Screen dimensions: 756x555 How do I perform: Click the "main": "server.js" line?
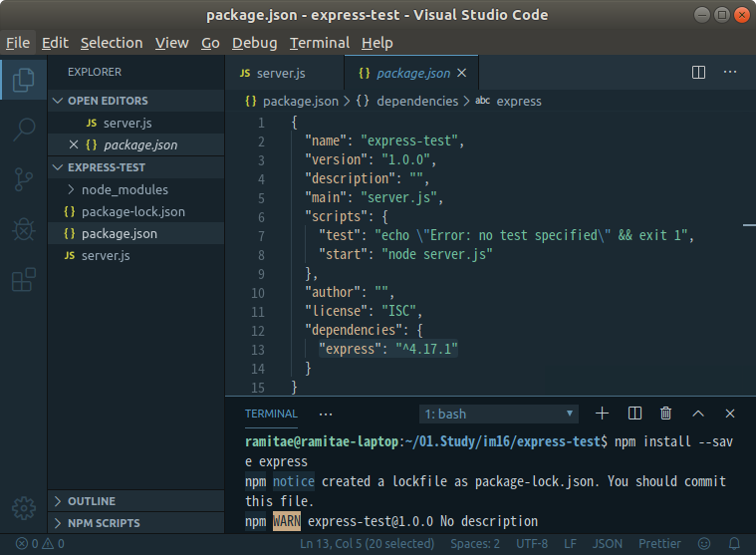(x=374, y=197)
